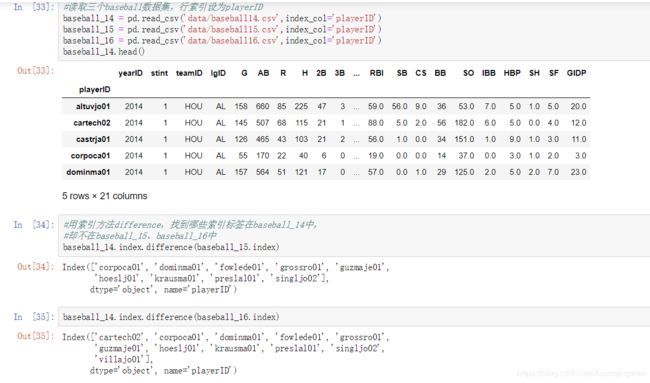The height and width of the screenshot is (383, 650).
Task: Click the playerID index name label
Action: click(x=95, y=90)
